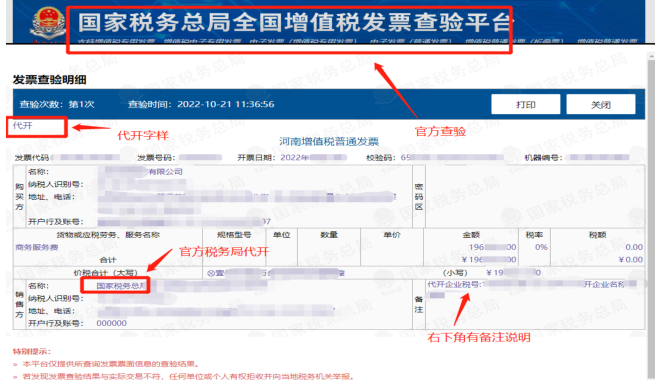Click the 单位 column header
655x380 pixels.
[282, 235]
